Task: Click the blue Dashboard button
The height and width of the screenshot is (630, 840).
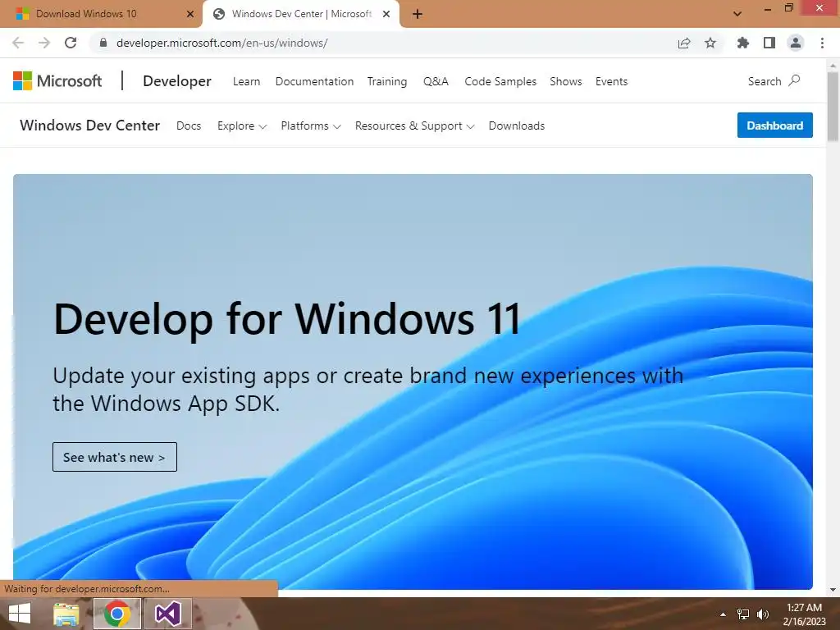Action: pos(774,126)
